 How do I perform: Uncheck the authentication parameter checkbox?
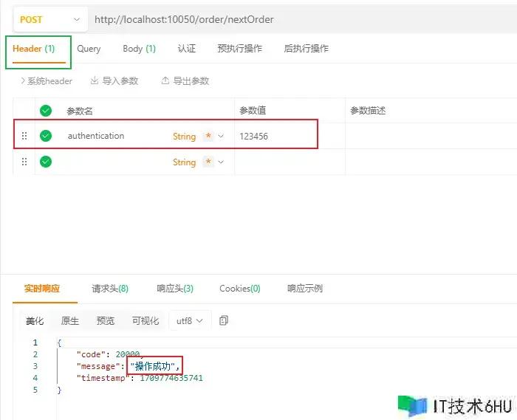click(46, 136)
